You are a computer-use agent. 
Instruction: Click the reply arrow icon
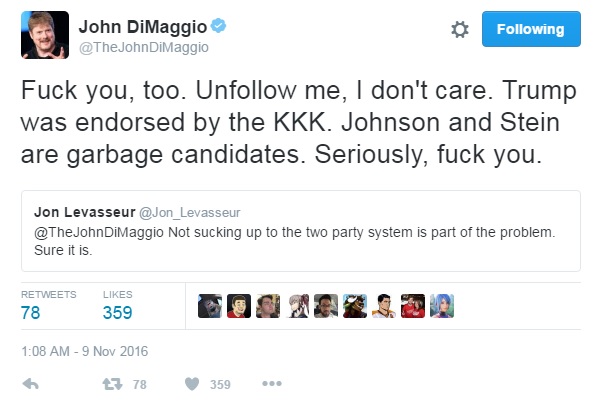[x=31, y=383]
